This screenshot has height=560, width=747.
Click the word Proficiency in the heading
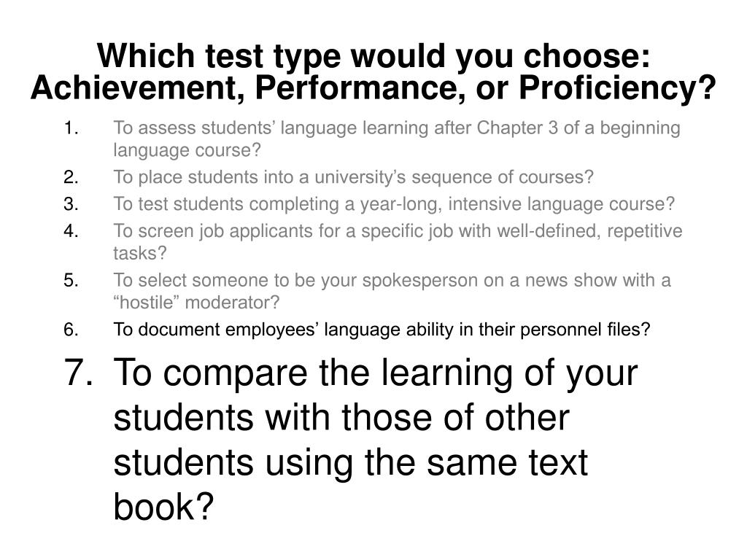tap(617, 87)
